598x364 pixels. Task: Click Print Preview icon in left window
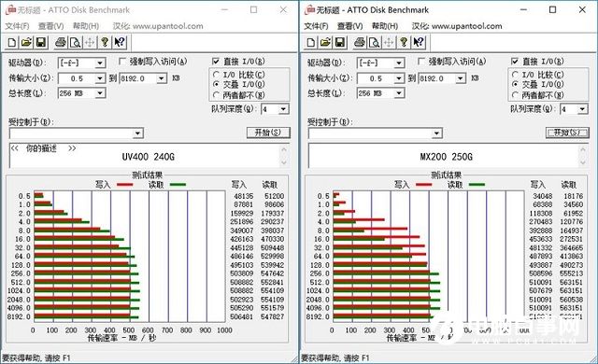(75, 42)
